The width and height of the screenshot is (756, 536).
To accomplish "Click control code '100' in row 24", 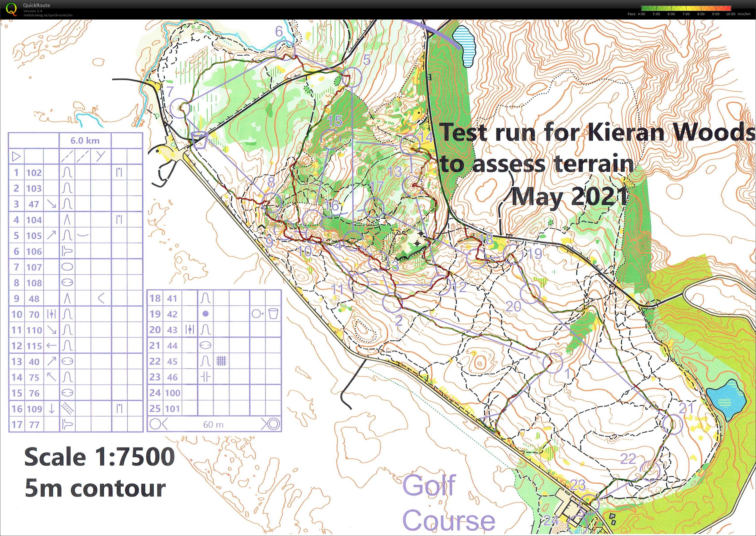I will pos(173,393).
